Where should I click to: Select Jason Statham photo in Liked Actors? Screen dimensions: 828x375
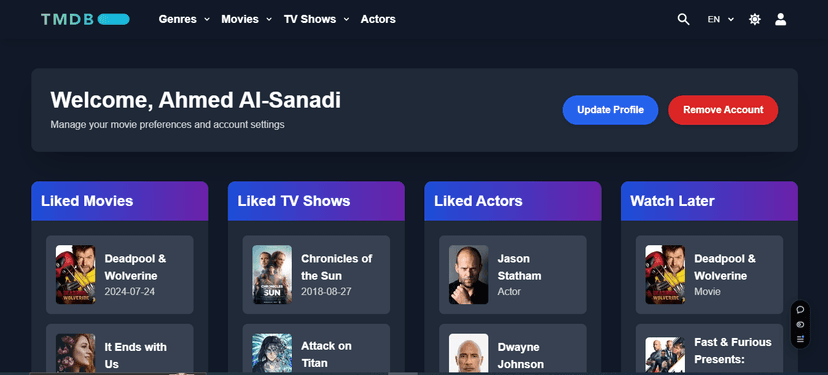(468, 275)
